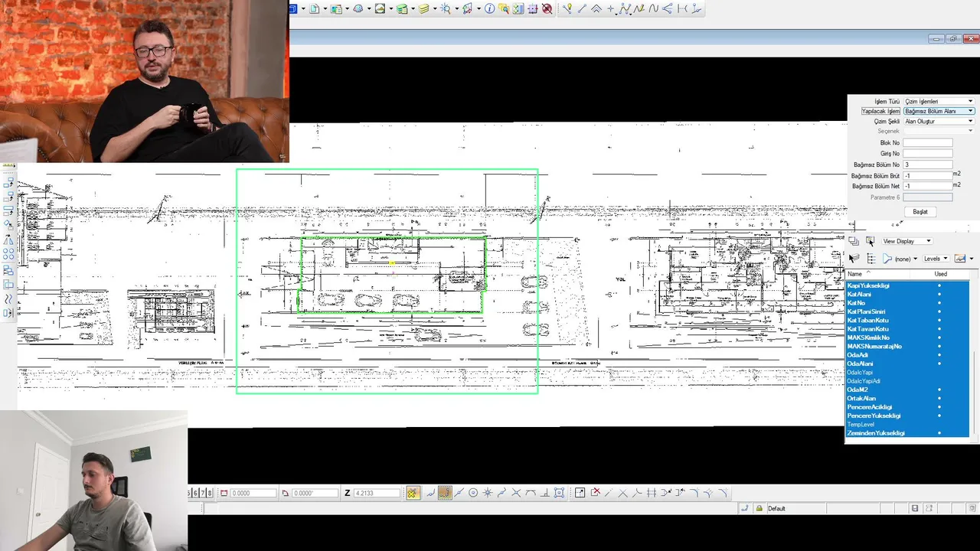Open the Çizim Şekli dropdown
The width and height of the screenshot is (980, 551).
tap(939, 121)
